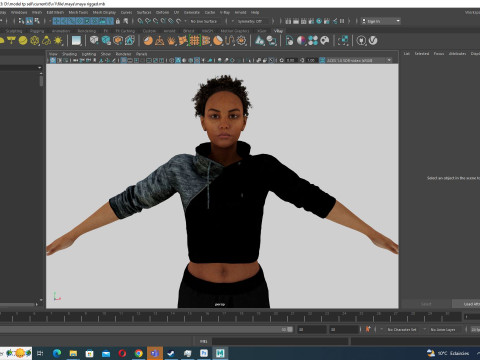Open the viewport Renderer menu
The height and width of the screenshot is (360, 480).
tap(123, 54)
